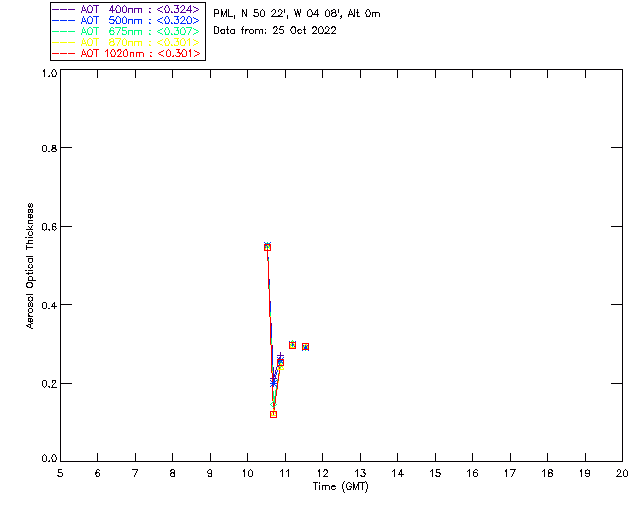640x512 pixels.
Task: Select the lowest red square data point
Action: click(273, 414)
